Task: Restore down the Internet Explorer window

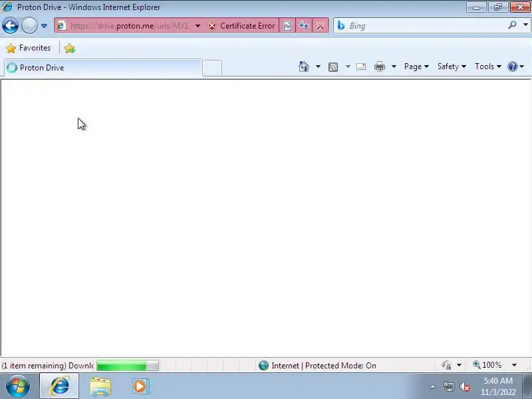Action: 497,7
